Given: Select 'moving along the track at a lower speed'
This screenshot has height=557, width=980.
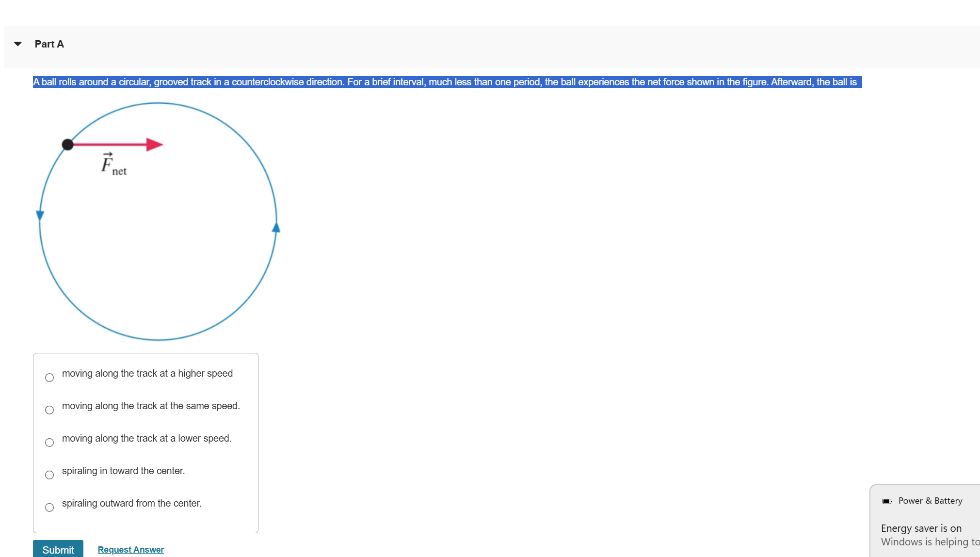Looking at the screenshot, I should point(49,443).
